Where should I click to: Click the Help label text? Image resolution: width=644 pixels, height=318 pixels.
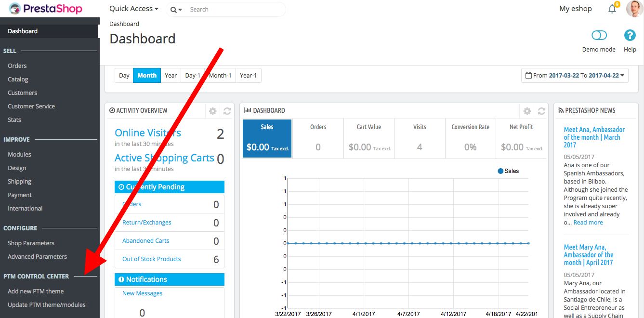click(x=630, y=49)
